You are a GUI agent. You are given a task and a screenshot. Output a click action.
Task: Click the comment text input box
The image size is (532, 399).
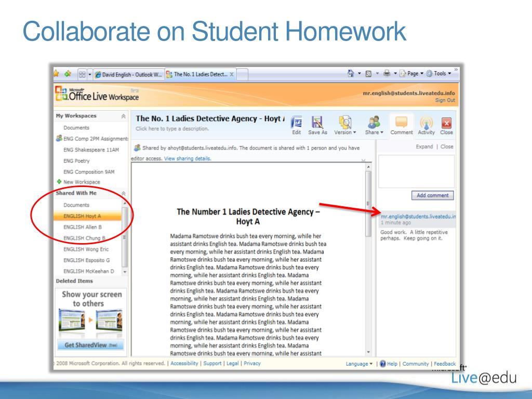coord(416,171)
